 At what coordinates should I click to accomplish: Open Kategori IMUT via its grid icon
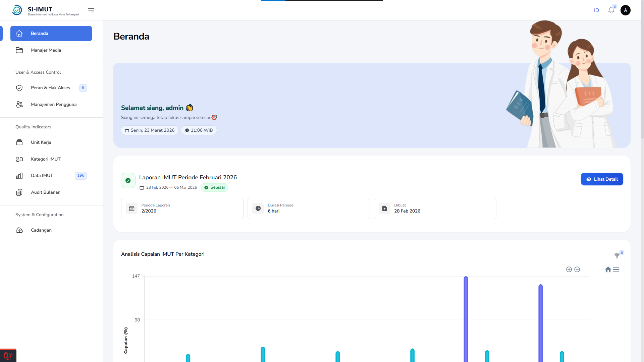(19, 159)
